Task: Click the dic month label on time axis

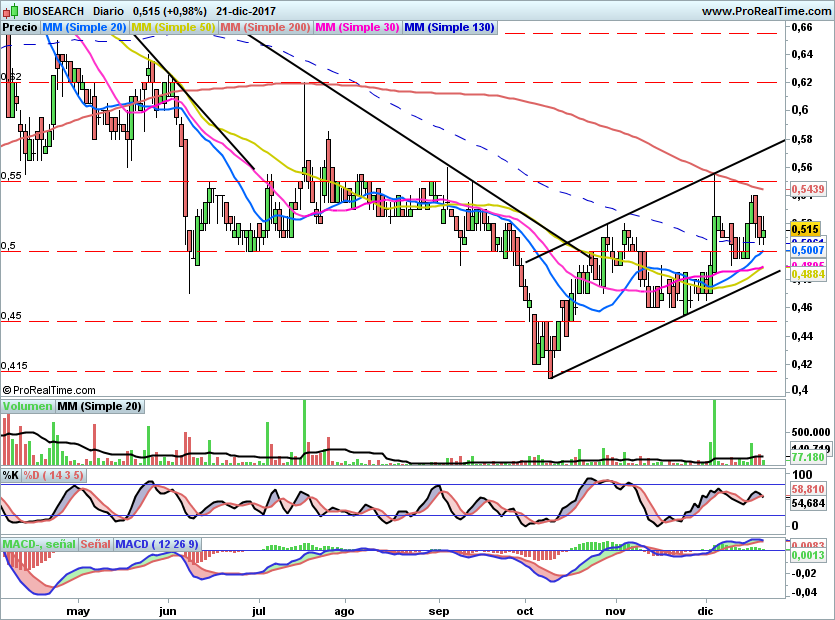Action: [x=705, y=610]
